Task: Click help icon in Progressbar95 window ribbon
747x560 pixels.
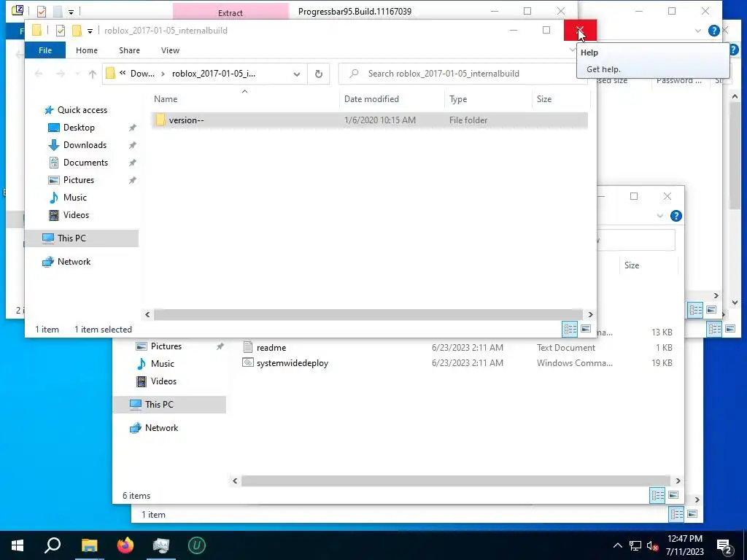Action: tap(713, 31)
